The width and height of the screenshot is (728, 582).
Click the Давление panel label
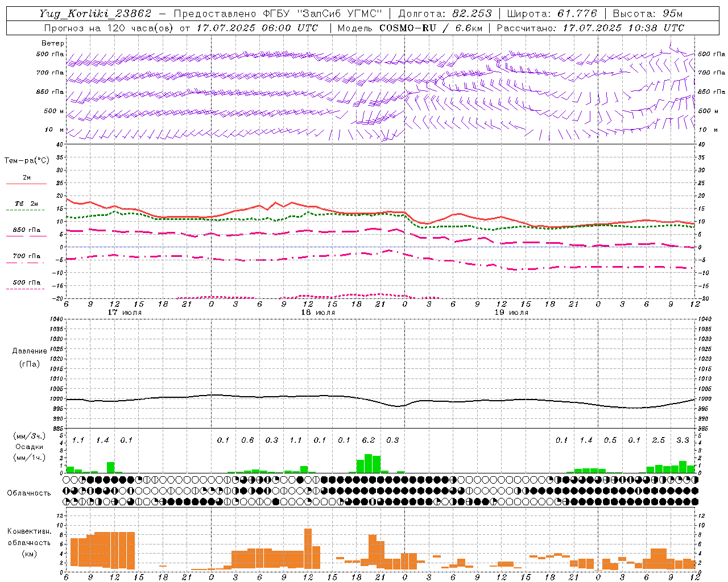[x=30, y=351]
